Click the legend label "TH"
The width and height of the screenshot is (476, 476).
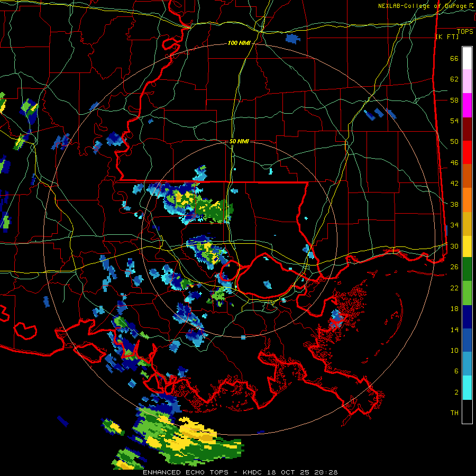(x=454, y=413)
